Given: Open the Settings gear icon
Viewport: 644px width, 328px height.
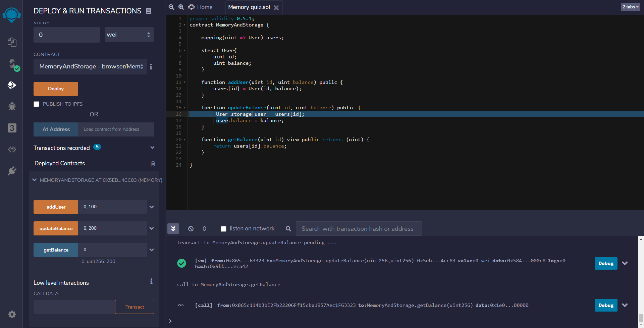Looking at the screenshot, I should point(12,314).
